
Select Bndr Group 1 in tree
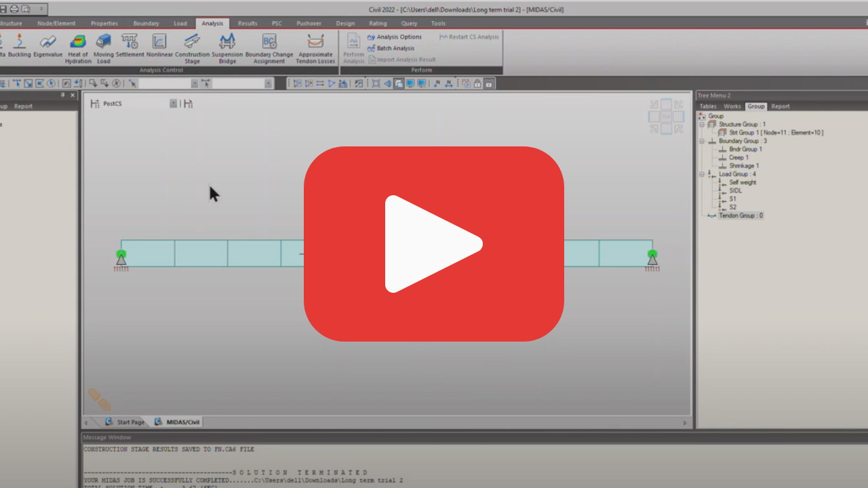pos(745,149)
